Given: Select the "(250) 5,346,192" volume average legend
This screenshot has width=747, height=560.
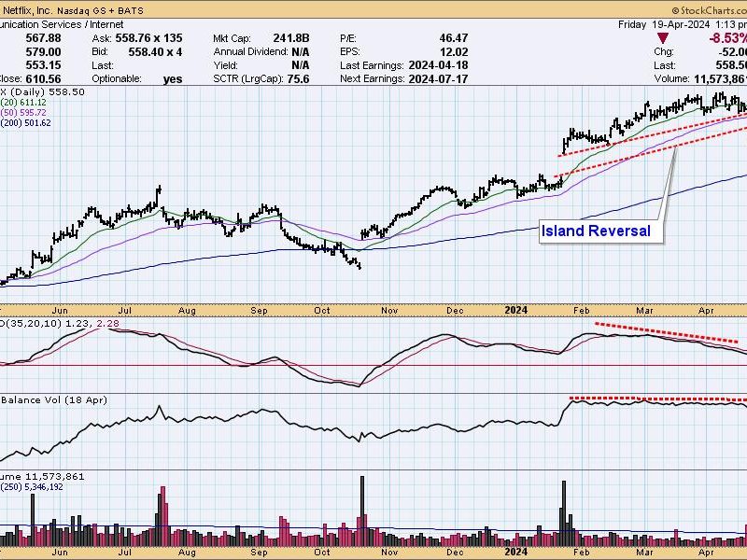Looking at the screenshot, I should pos(32,486).
